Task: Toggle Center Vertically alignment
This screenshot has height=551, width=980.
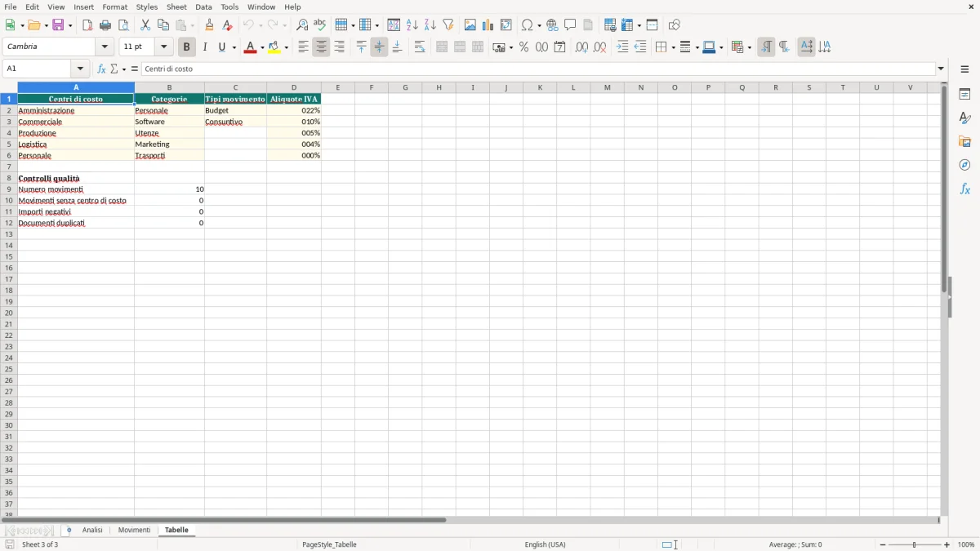Action: click(x=379, y=47)
